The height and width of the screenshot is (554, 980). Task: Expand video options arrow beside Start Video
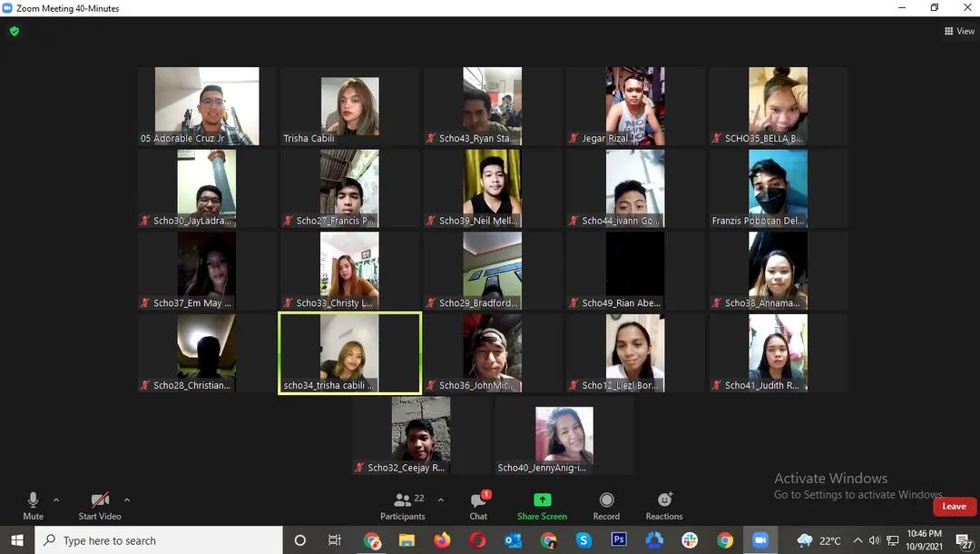[127, 500]
